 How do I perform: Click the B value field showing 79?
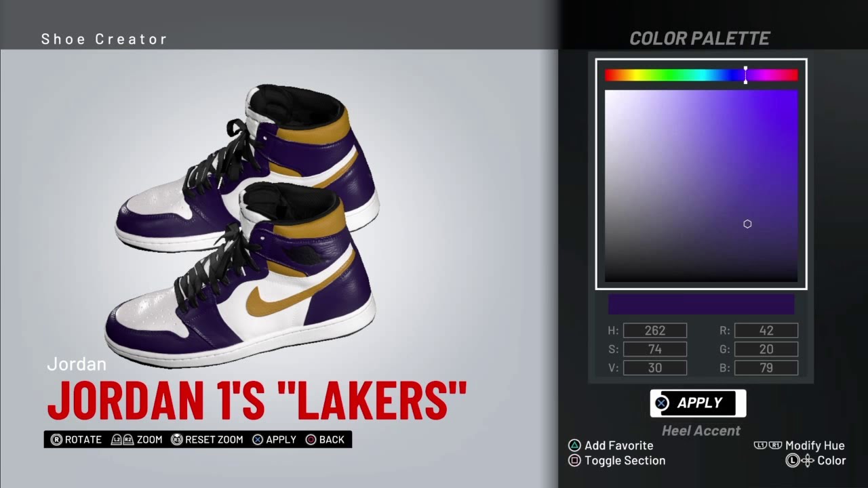766,368
